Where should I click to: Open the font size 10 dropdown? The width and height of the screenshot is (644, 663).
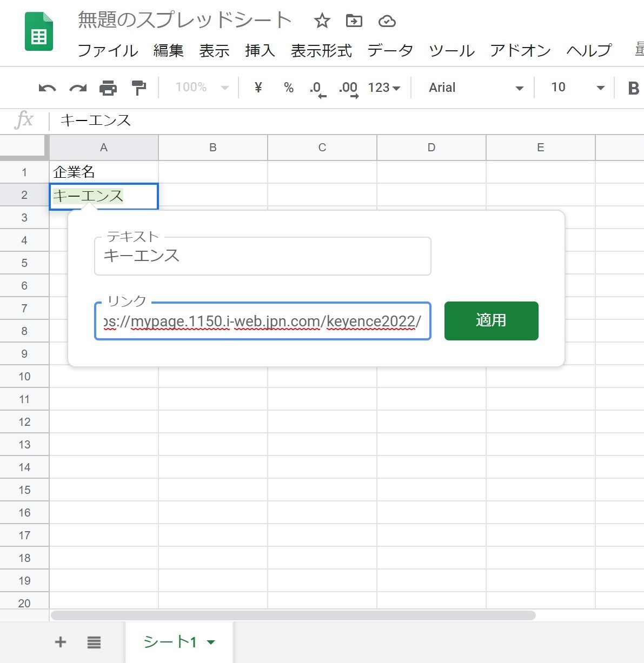point(577,88)
